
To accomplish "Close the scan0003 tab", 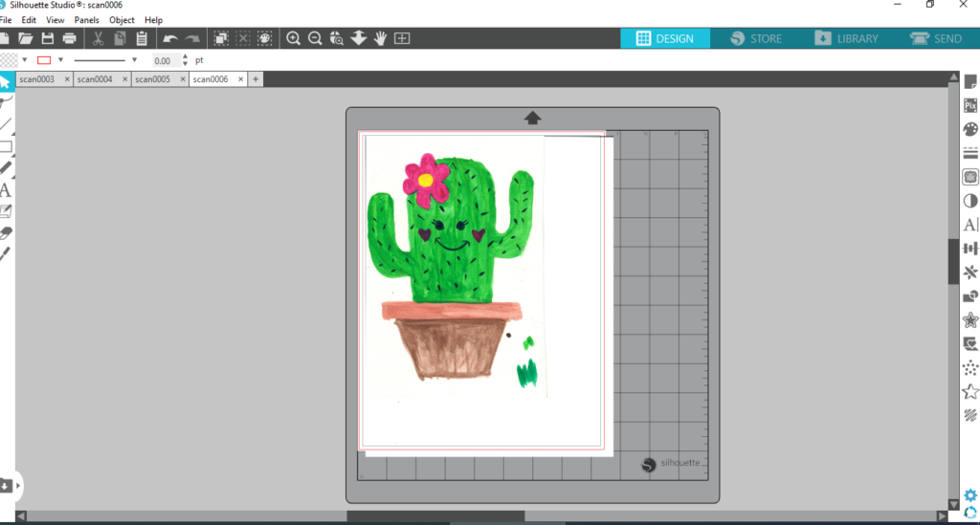I will pyautogui.click(x=66, y=79).
